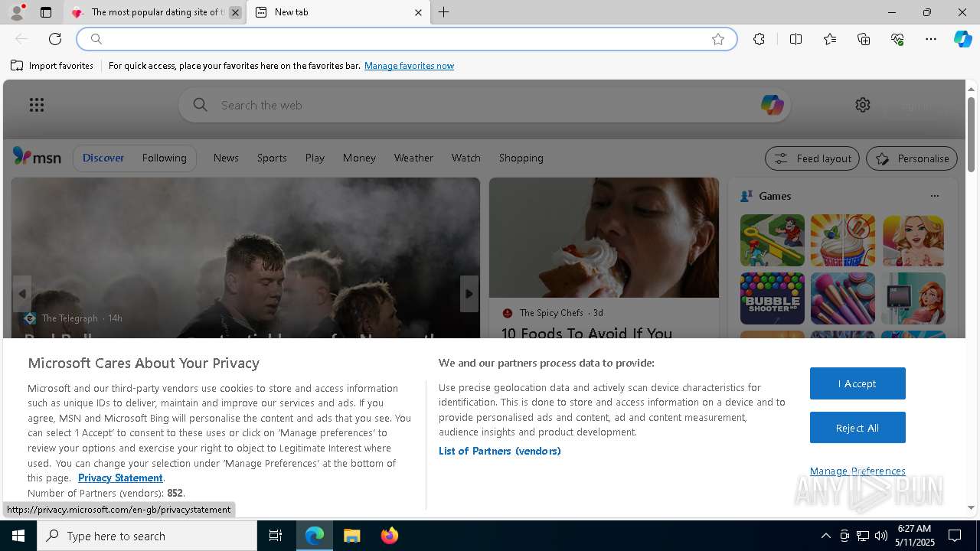980x551 pixels.
Task: Open the Edge profile icon
Action: click(17, 12)
